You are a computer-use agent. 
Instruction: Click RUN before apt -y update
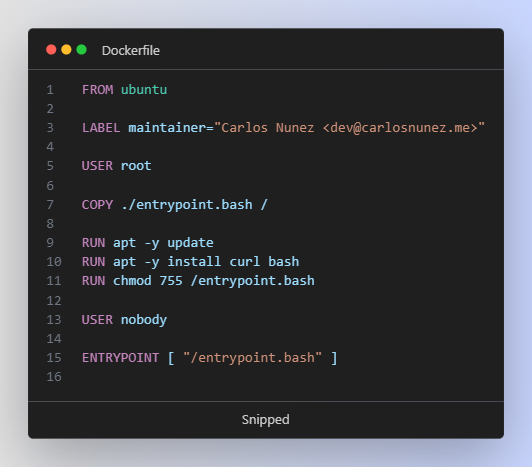point(94,243)
